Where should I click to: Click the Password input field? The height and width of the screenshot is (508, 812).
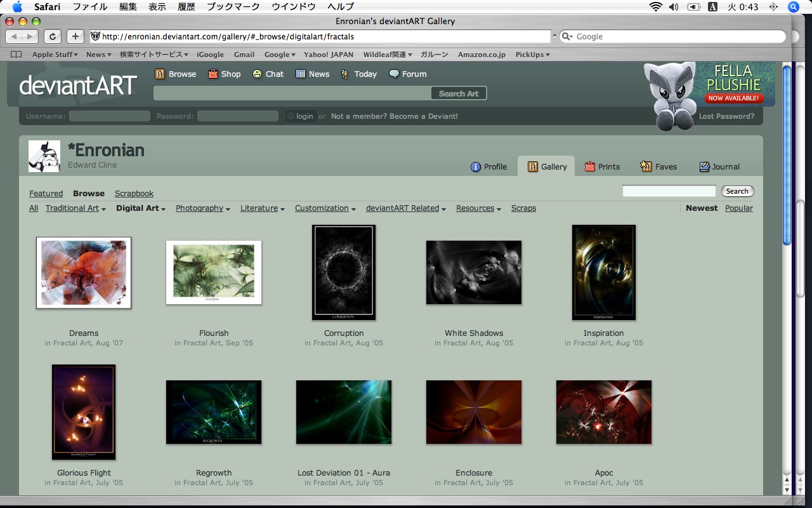[238, 116]
